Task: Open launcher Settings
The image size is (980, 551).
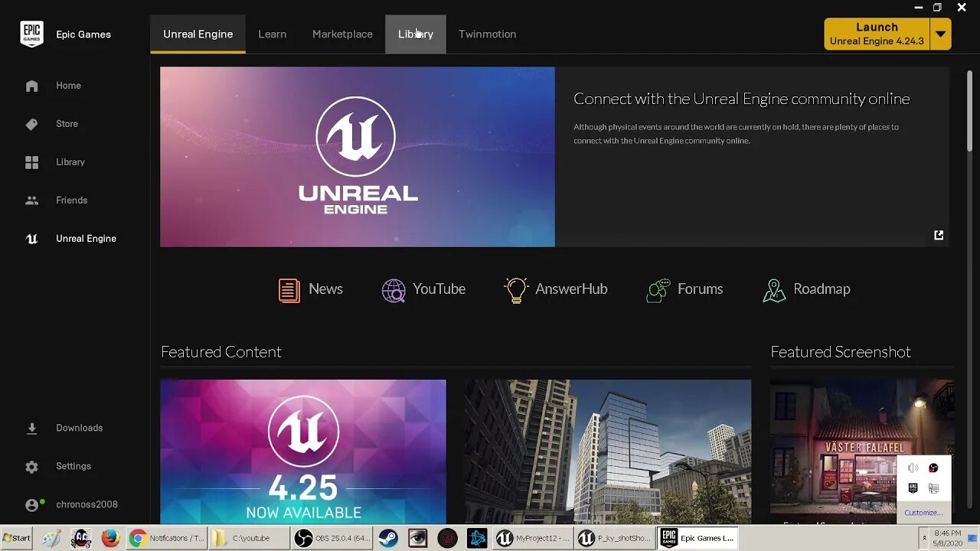Action: [x=73, y=466]
